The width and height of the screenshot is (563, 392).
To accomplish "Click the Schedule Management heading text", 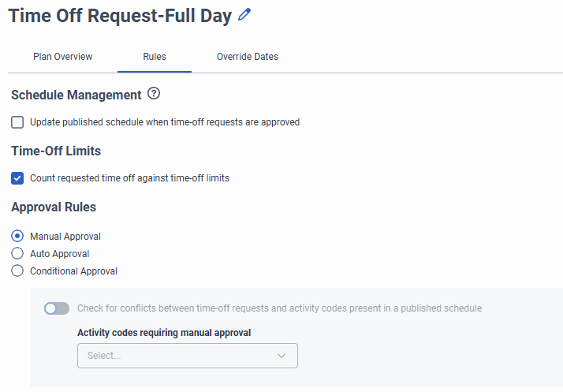I will [76, 95].
